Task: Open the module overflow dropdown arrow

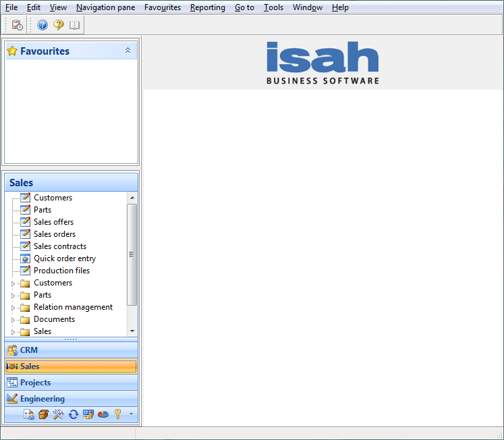Action: click(131, 414)
